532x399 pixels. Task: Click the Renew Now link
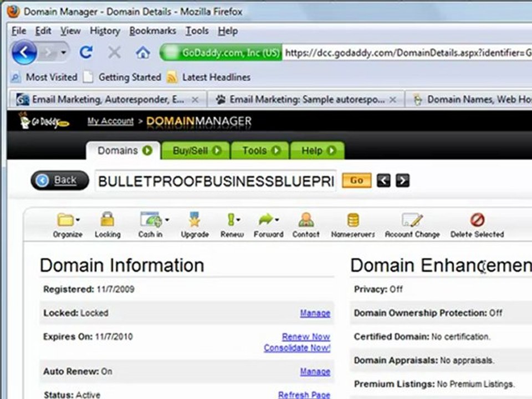(306, 336)
